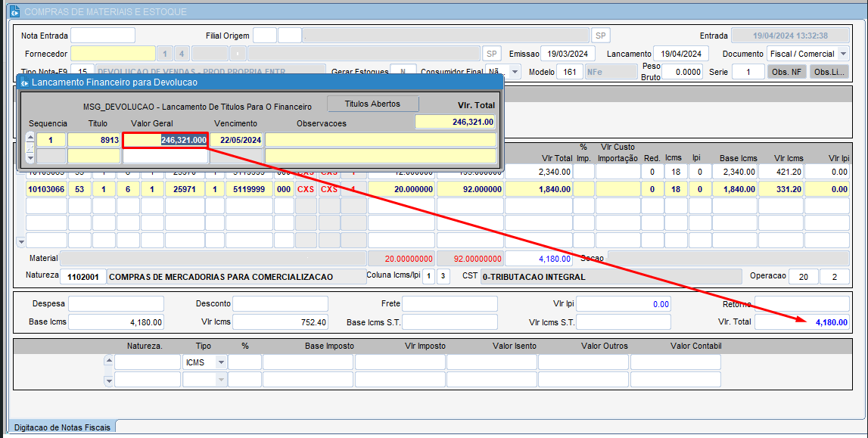This screenshot has height=438, width=868.
Task: Click the Lancamento date field 19/04/2024
Action: tap(680, 54)
